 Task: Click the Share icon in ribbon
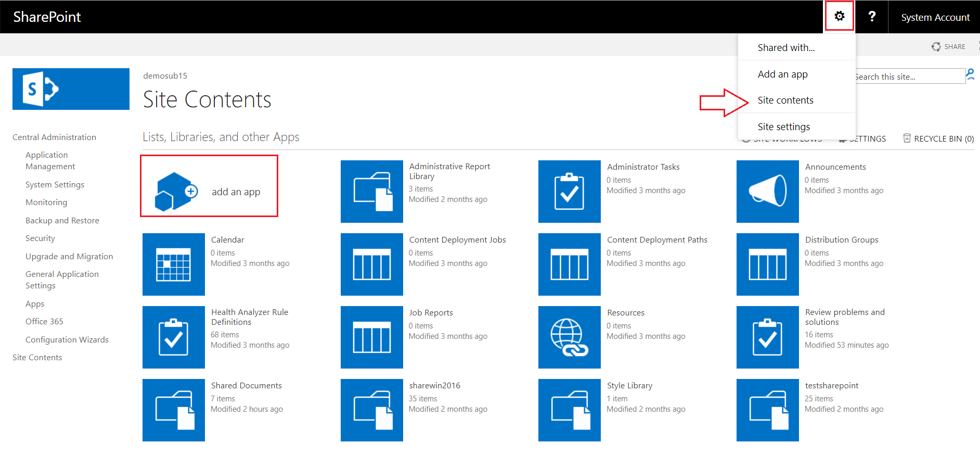coord(936,47)
